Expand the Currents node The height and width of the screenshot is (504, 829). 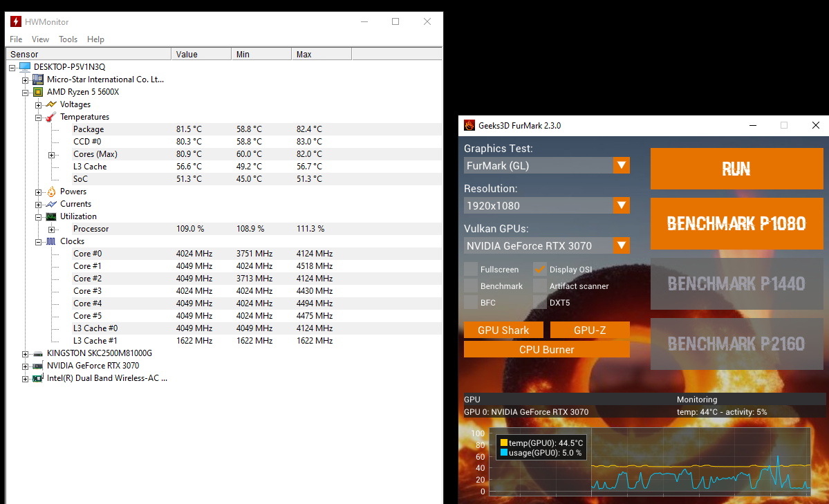(x=38, y=205)
